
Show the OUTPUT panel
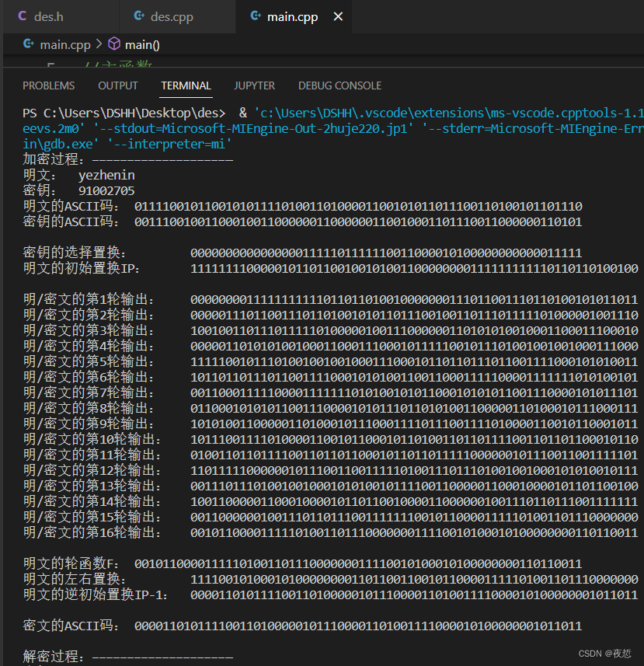[118, 85]
